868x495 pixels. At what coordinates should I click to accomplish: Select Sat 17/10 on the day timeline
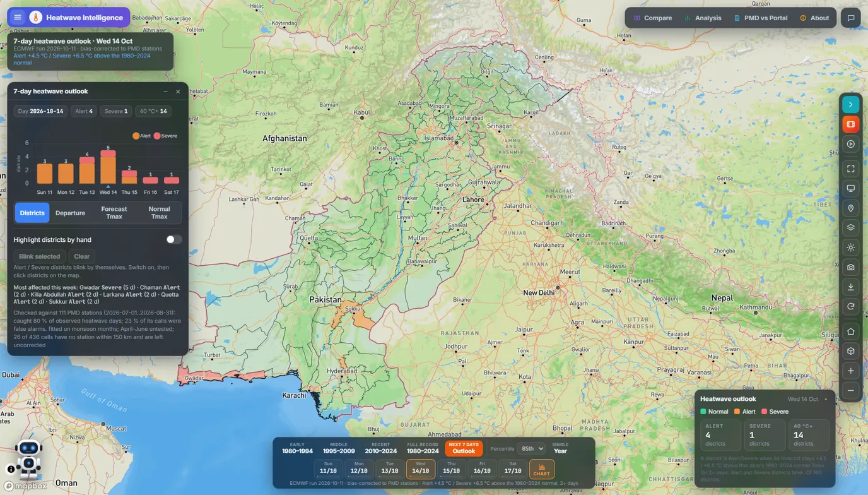513,468
